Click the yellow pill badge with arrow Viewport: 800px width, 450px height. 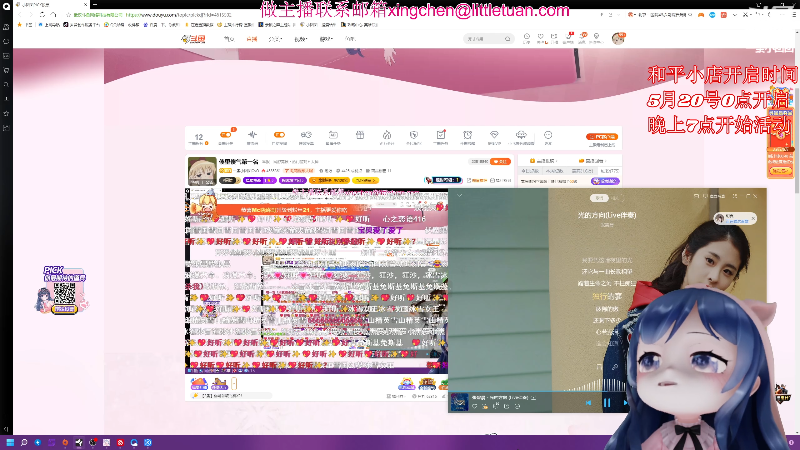point(365,181)
